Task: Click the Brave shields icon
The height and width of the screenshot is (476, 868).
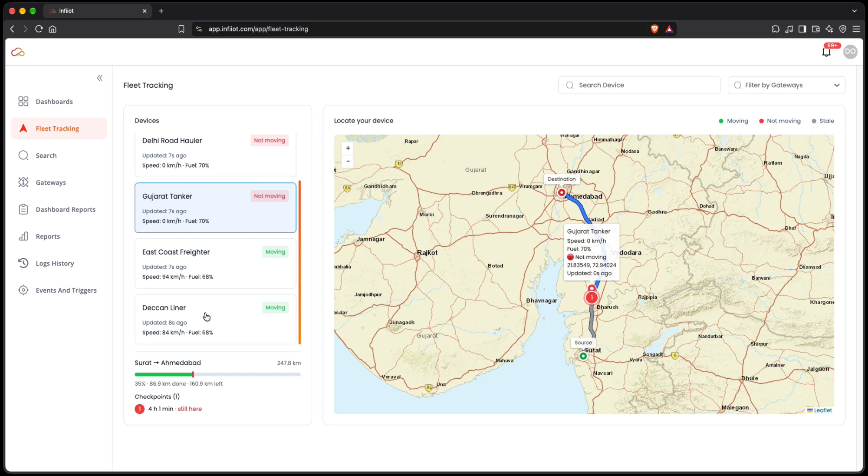Action: click(x=654, y=29)
